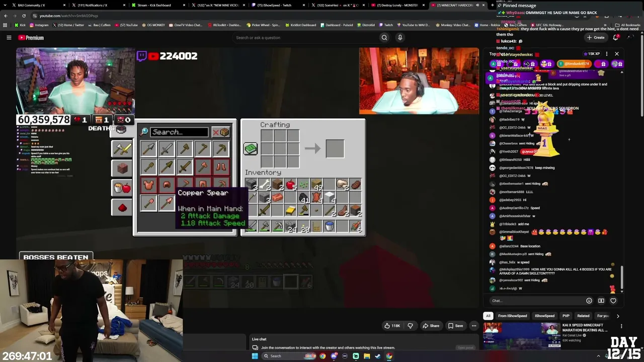
Task: Go to the YouTube Premium home logo
Action: click(31, 38)
